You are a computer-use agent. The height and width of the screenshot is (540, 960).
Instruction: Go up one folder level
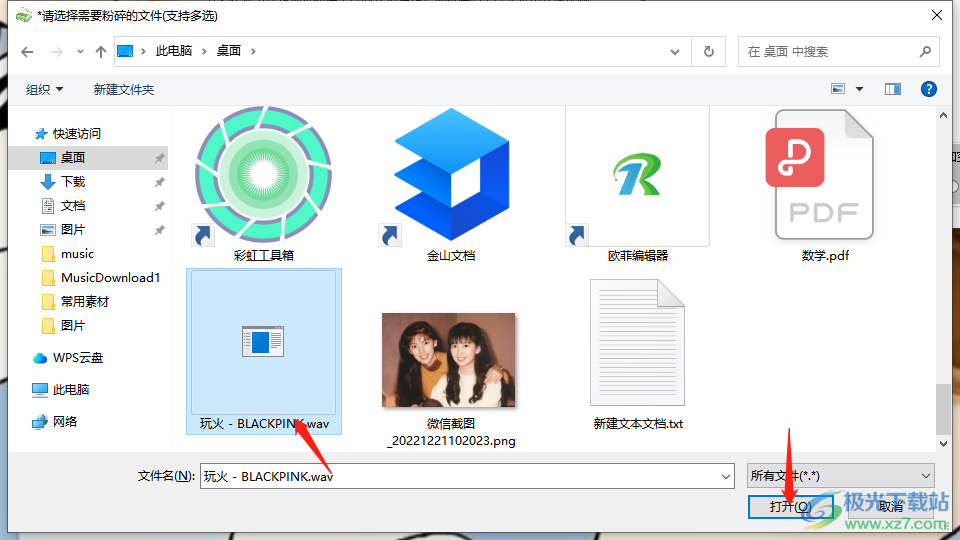[x=101, y=52]
